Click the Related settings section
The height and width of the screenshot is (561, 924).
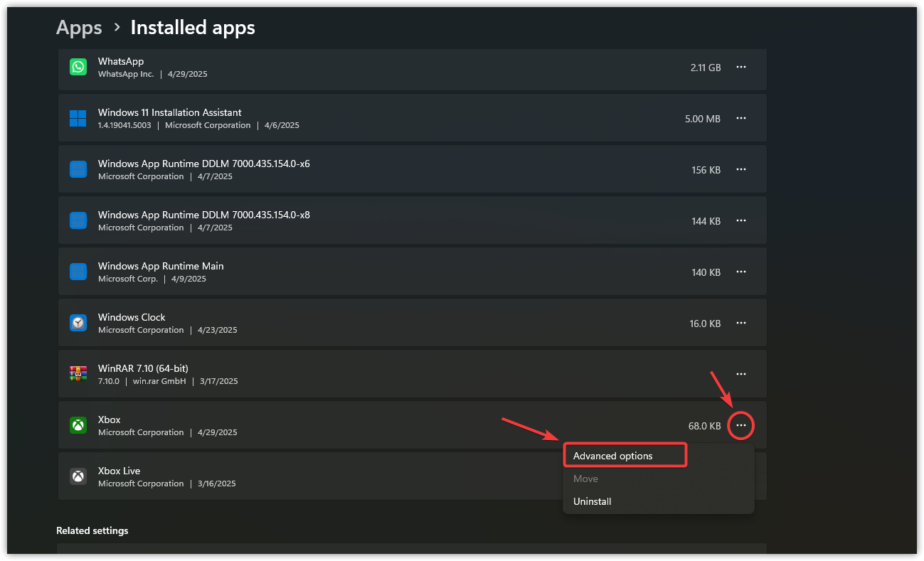(x=92, y=530)
